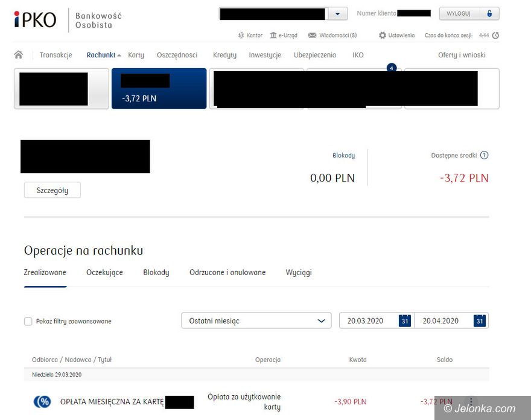Click Kwota column header
The height and width of the screenshot is (420, 531).
pos(358,360)
